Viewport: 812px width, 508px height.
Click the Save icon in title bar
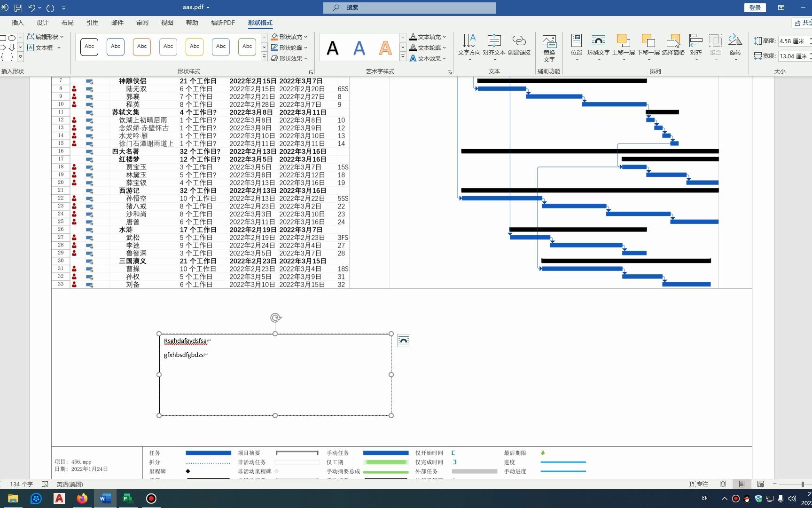pos(18,8)
